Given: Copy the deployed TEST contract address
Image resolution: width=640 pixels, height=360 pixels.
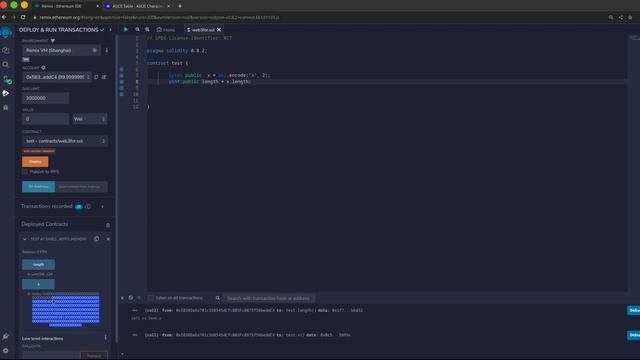Looking at the screenshot, I should click(96, 239).
